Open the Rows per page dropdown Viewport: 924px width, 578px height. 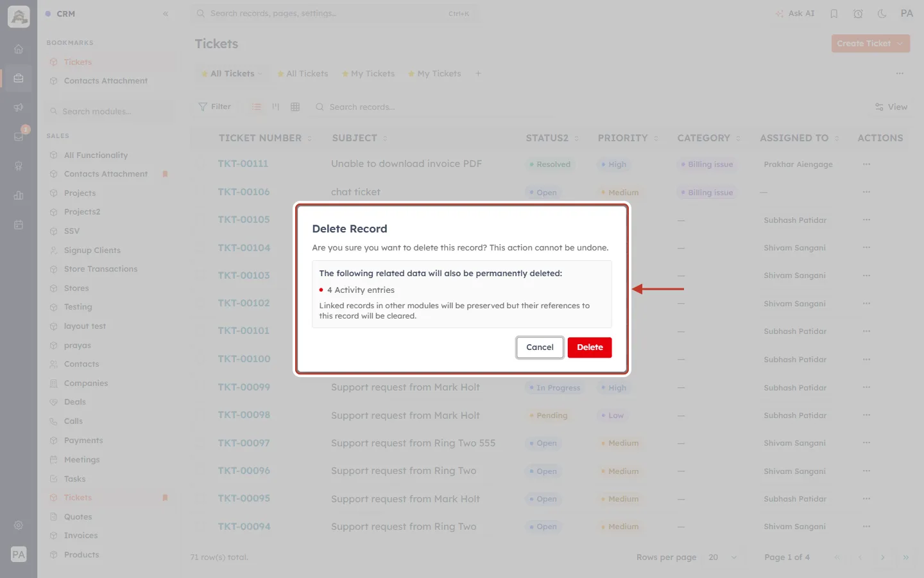click(x=723, y=557)
